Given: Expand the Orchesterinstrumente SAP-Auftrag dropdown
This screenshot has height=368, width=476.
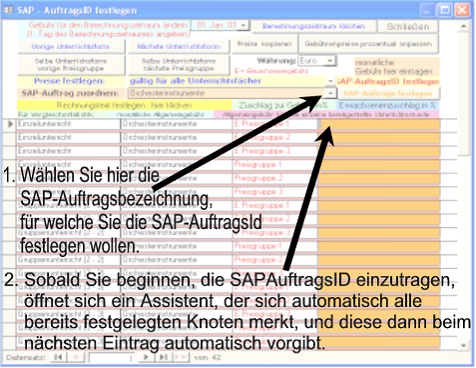Looking at the screenshot, I should tap(330, 93).
